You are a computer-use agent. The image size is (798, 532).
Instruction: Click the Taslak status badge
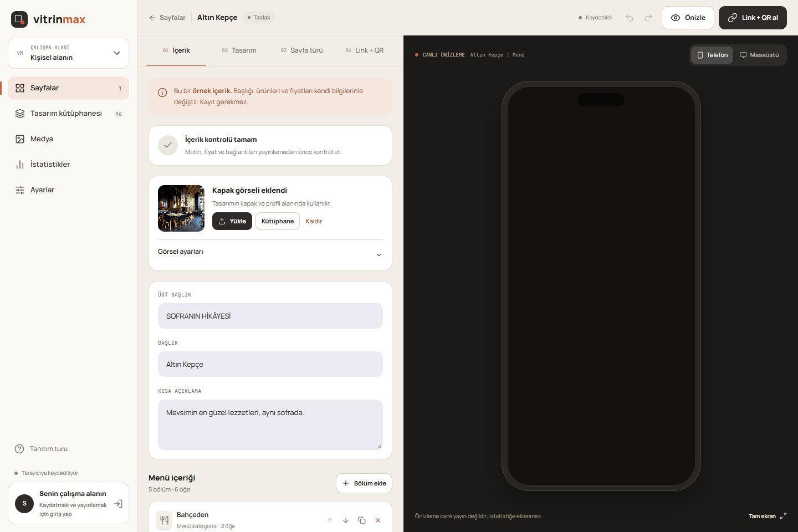coord(259,18)
